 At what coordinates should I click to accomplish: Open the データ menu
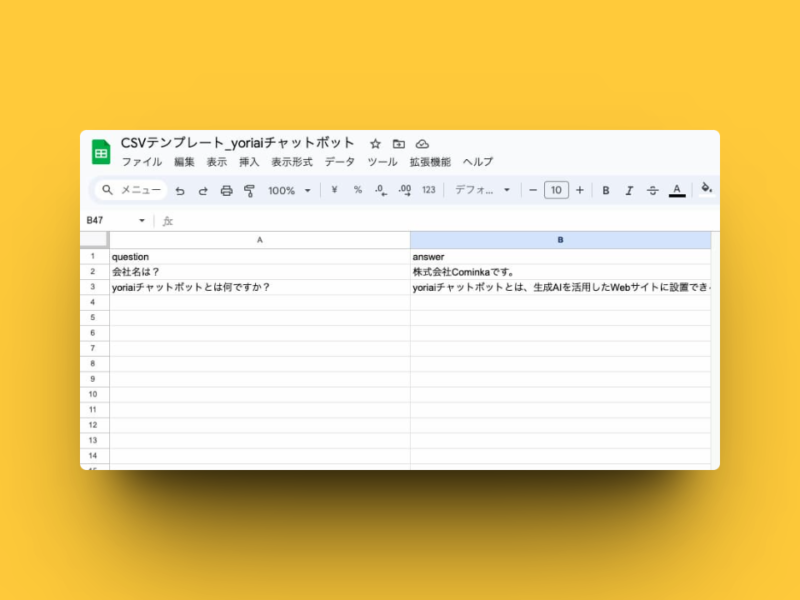tap(339, 162)
